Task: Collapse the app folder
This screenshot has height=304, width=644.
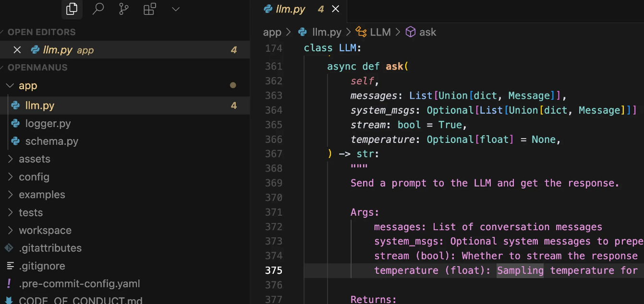Action: point(28,86)
